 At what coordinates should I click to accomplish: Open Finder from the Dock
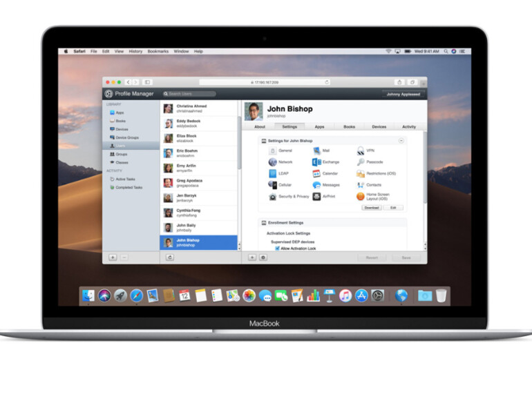tap(88, 295)
